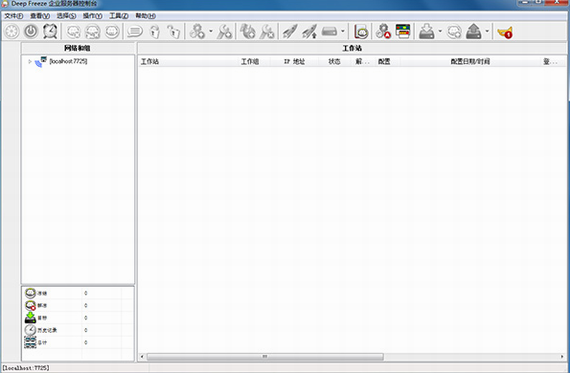Open the 选择(S) menu
Screen dimensions: 570x373
coord(66,16)
